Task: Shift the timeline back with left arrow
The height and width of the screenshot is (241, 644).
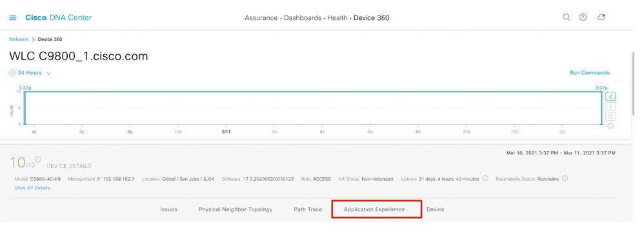Action: (x=610, y=97)
